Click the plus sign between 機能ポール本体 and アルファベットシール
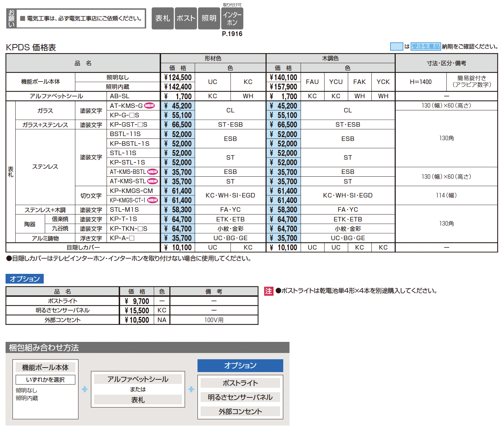504x429 pixels. (x=85, y=389)
